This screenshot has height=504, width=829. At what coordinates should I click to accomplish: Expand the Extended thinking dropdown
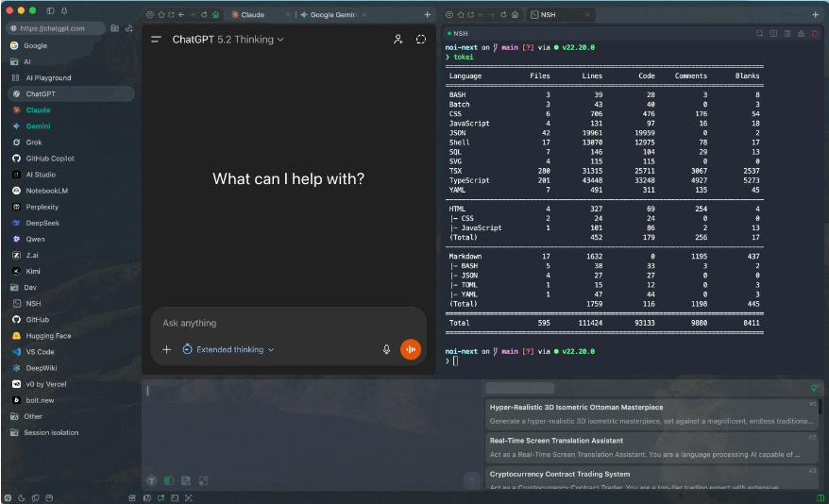[x=228, y=349]
